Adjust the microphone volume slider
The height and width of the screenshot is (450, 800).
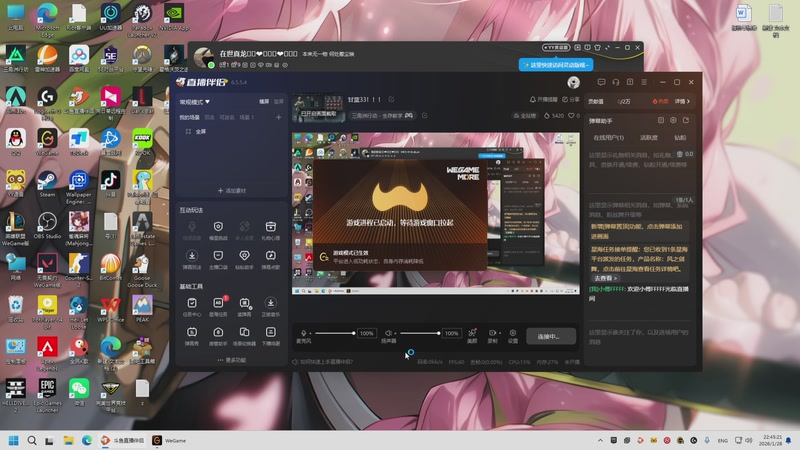(335, 333)
